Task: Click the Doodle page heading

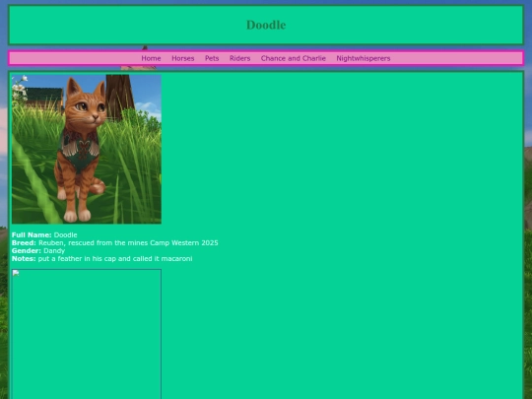Action: pos(266,25)
